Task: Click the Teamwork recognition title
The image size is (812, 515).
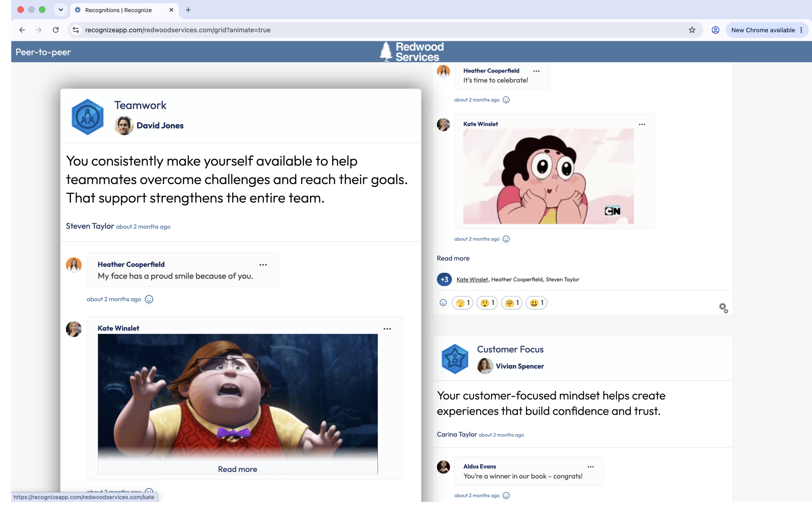Action: (140, 106)
